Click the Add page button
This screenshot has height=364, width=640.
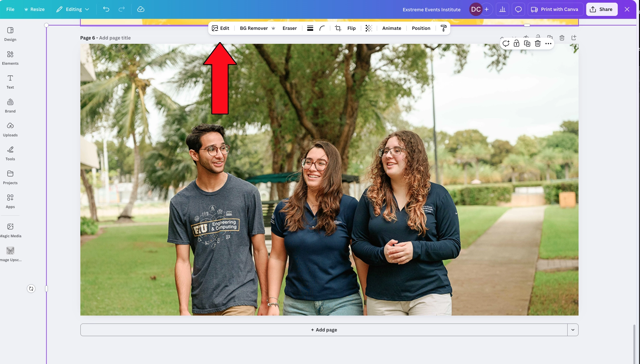pos(324,329)
